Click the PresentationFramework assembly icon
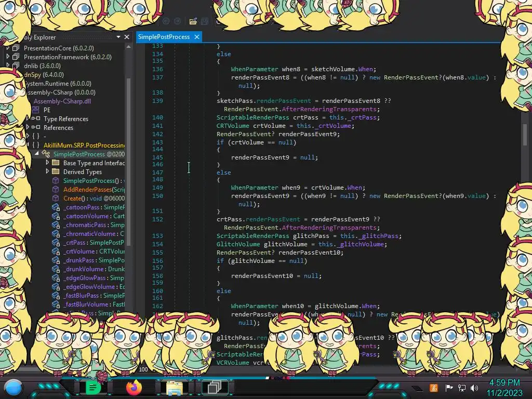532x399 pixels. (x=16, y=57)
